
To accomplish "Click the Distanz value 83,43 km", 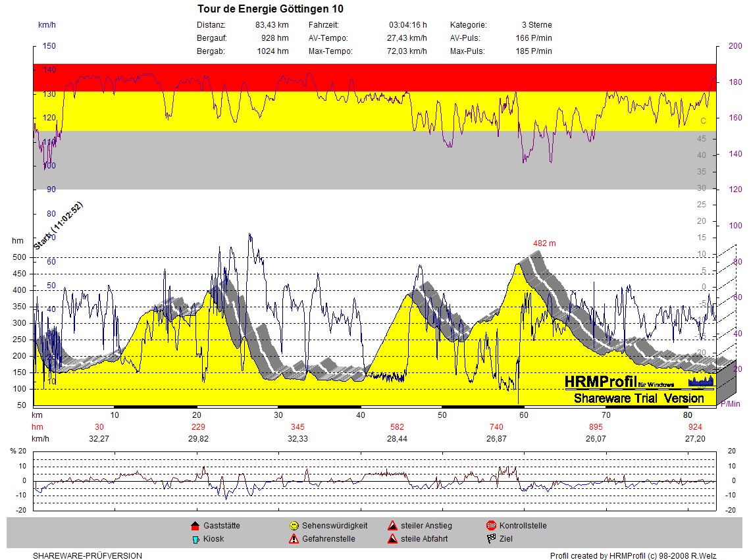I will [x=272, y=25].
